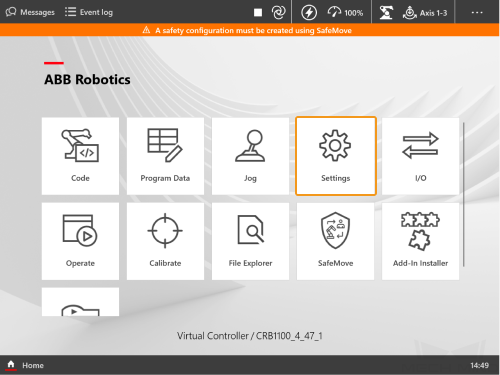Viewport: 500px width, 375px height.
Task: Click Virtual Controller / CRB1100_4_47_1 text
Action: (250, 336)
